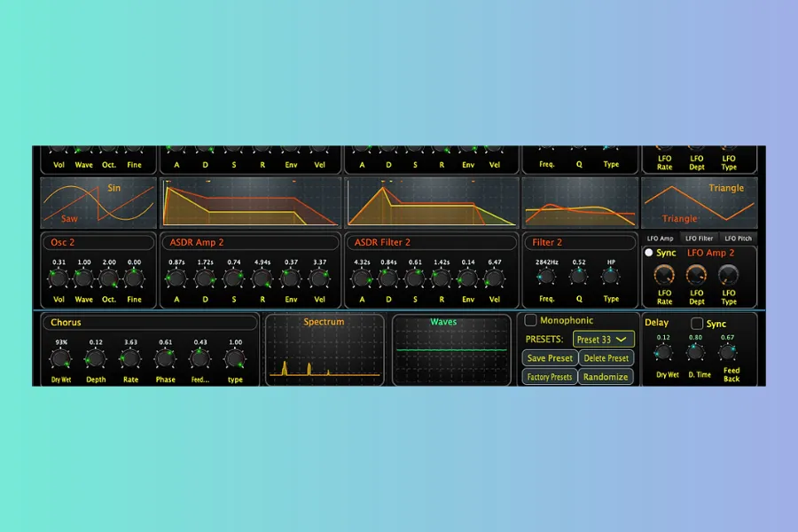Switch to the LFO Filter tab
This screenshot has width=798, height=532.
(x=700, y=239)
